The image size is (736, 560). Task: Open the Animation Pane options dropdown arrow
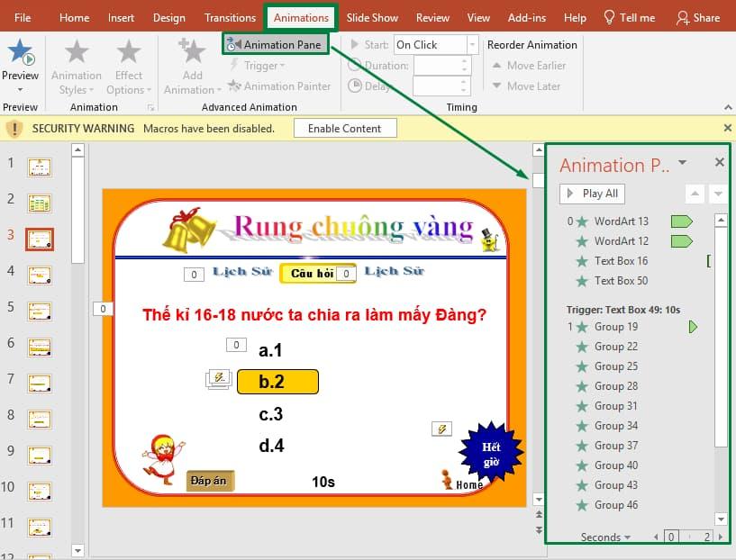pos(683,163)
